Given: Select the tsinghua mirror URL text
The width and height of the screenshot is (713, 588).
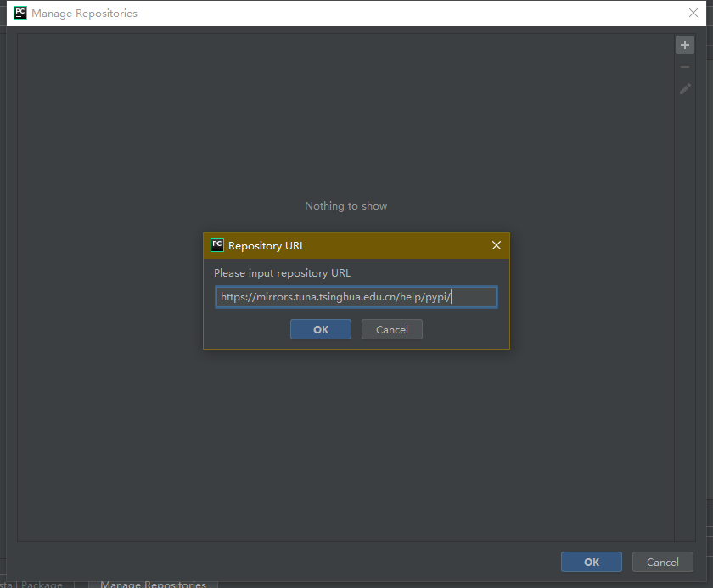Looking at the screenshot, I should [335, 296].
